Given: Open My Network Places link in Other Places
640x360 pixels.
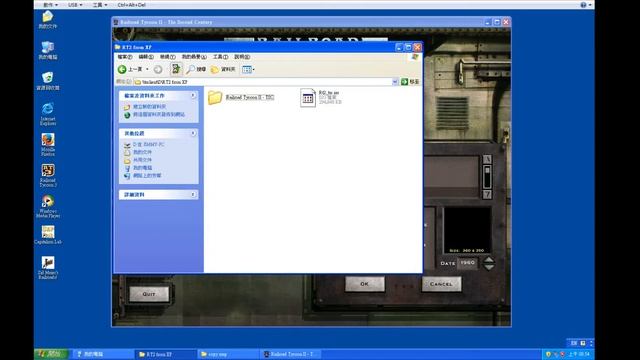Looking at the screenshot, I should (147, 176).
